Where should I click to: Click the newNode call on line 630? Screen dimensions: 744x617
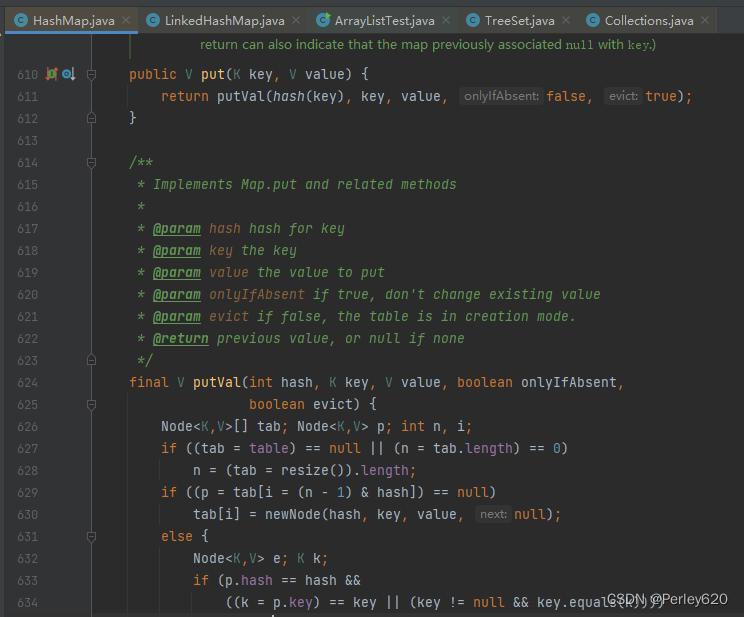293,514
